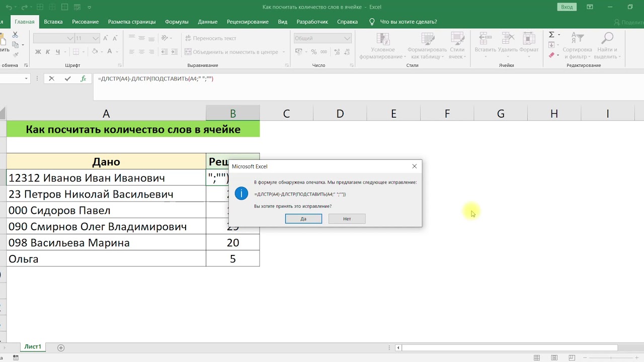Viewport: 644px width, 362px height.
Task: Switch to the Разработчик ribbon tab
Action: (x=312, y=22)
